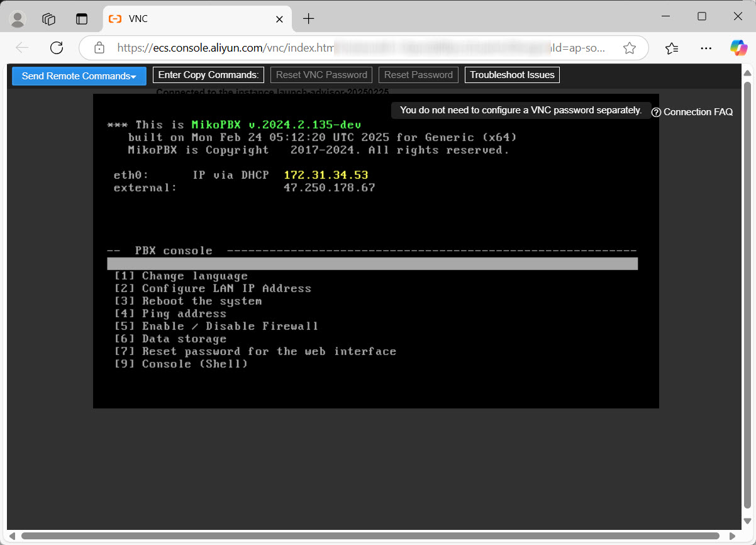Viewport: 756px width, 545px height.
Task: Click the refresh page icon
Action: (57, 48)
